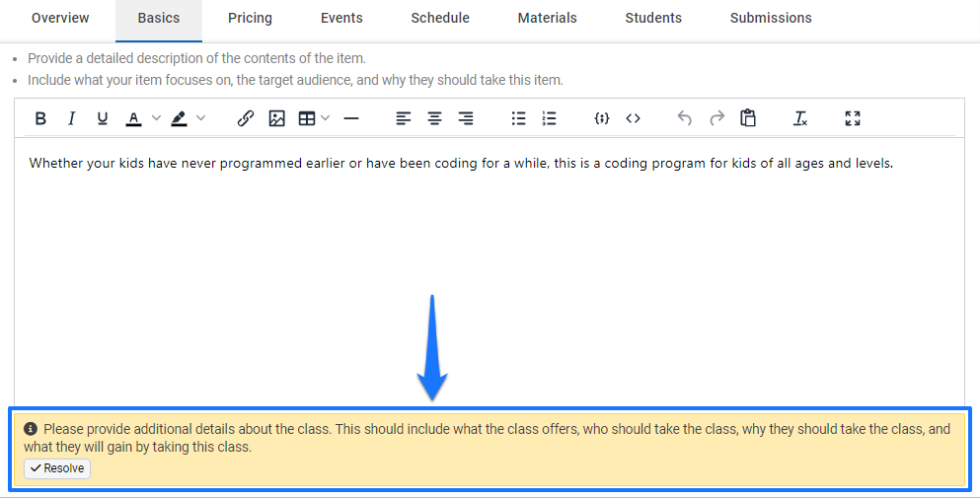This screenshot has width=980, height=498.
Task: Open the highlight color dropdown arrow
Action: click(x=200, y=118)
